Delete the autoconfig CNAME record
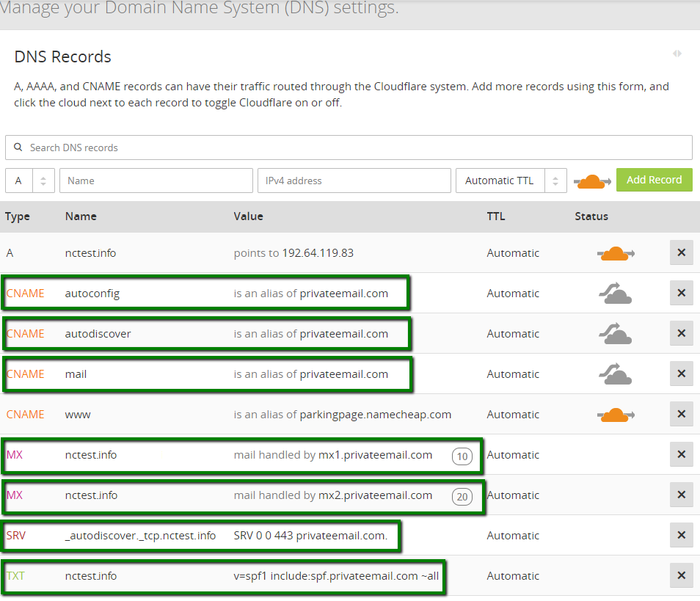The width and height of the screenshot is (700, 601). (x=681, y=293)
